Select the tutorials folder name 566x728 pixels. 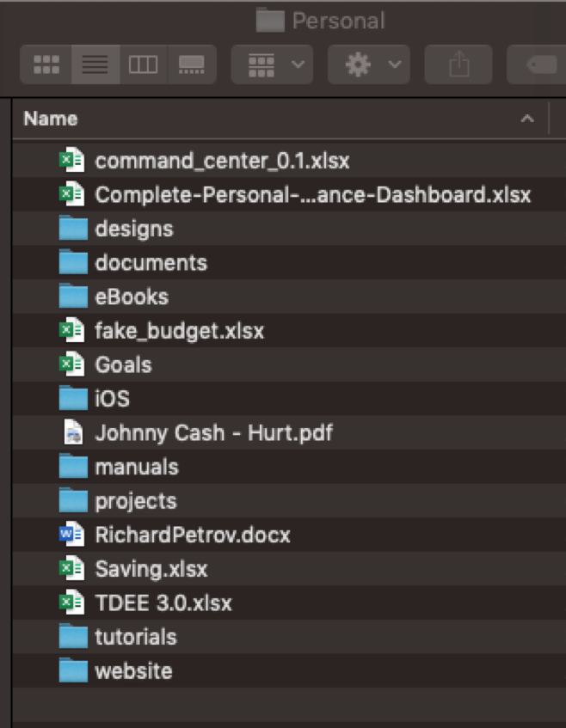click(x=136, y=637)
